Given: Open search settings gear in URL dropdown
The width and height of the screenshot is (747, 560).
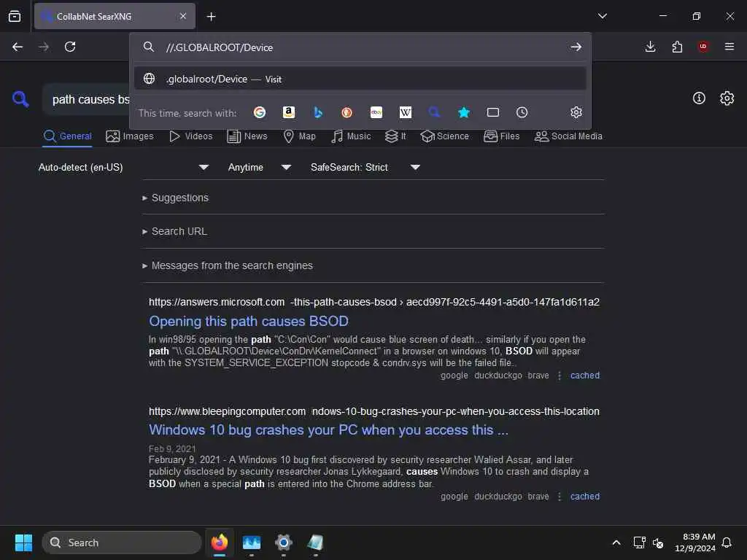Looking at the screenshot, I should pos(576,112).
